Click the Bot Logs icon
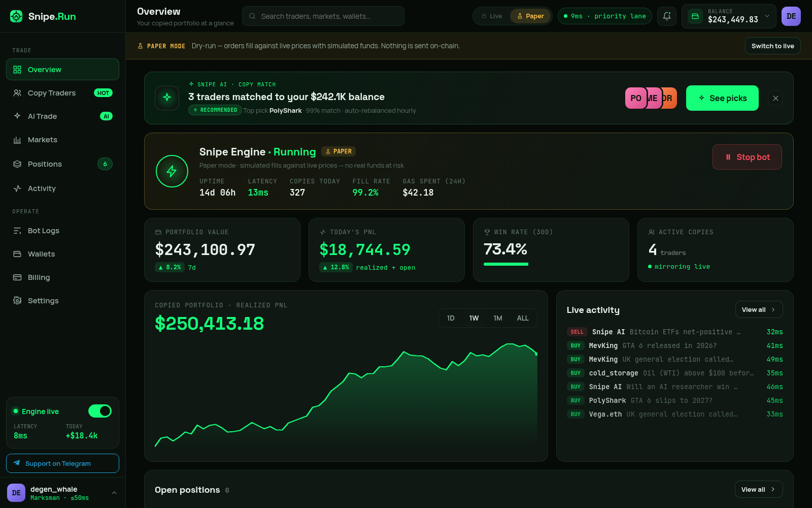The width and height of the screenshot is (812, 508). pyautogui.click(x=17, y=231)
